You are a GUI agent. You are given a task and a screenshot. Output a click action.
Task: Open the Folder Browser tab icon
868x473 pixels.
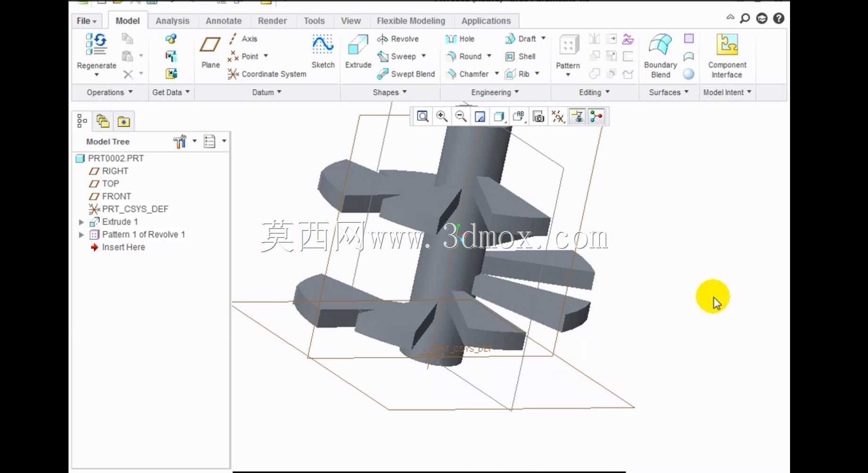[103, 121]
